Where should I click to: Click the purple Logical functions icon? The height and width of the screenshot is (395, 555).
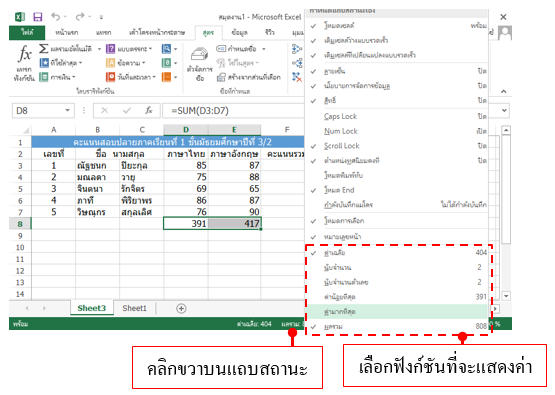(110, 48)
